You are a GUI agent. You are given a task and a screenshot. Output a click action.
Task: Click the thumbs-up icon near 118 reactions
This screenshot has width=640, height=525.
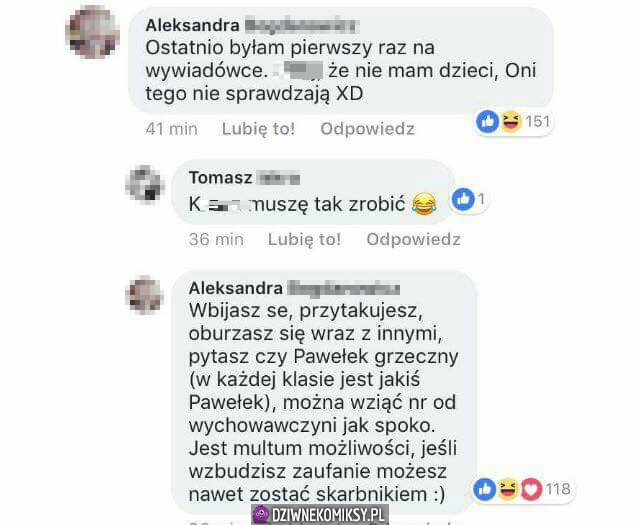click(x=484, y=489)
